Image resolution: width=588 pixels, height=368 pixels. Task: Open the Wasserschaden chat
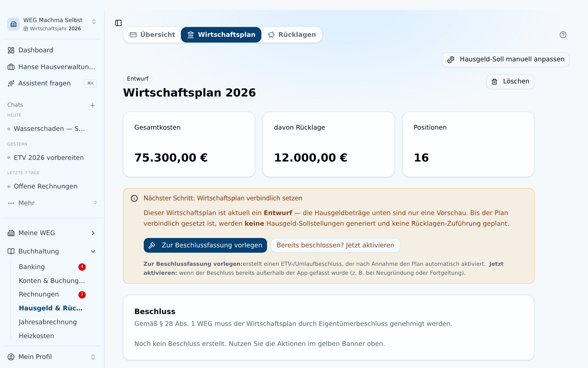pos(49,129)
